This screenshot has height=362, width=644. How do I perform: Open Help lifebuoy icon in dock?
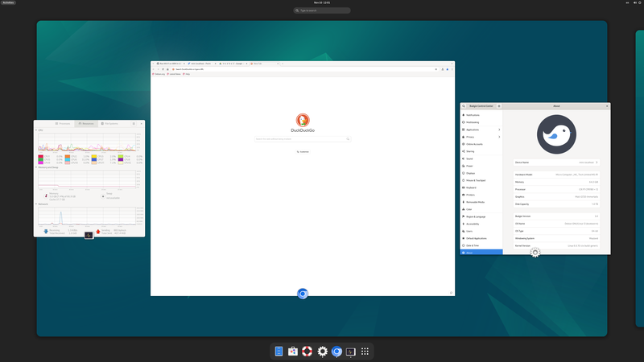pos(308,352)
